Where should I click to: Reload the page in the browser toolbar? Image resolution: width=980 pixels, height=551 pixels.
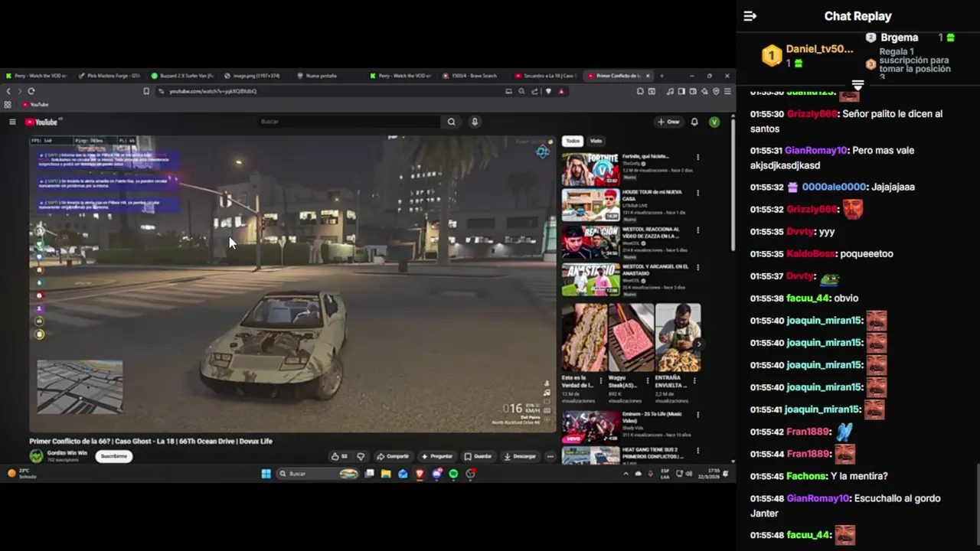(x=31, y=91)
